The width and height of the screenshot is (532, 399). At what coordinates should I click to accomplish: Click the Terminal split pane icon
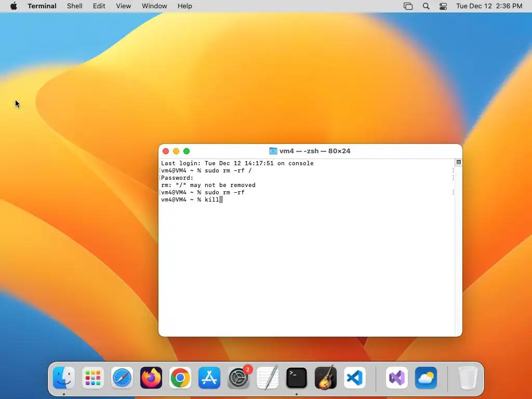459,163
